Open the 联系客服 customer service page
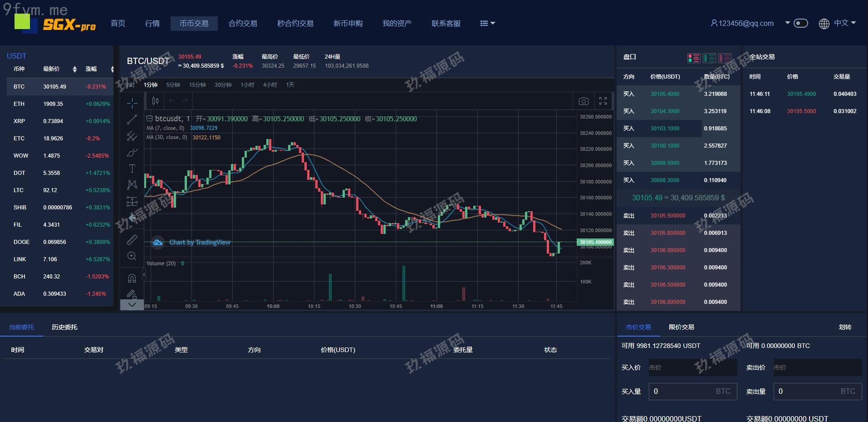 click(446, 23)
